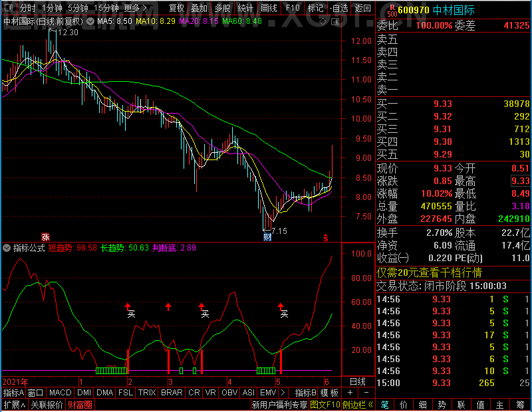Select the VR indicator
Viewport: 532px width, 412px height.
coord(210,393)
